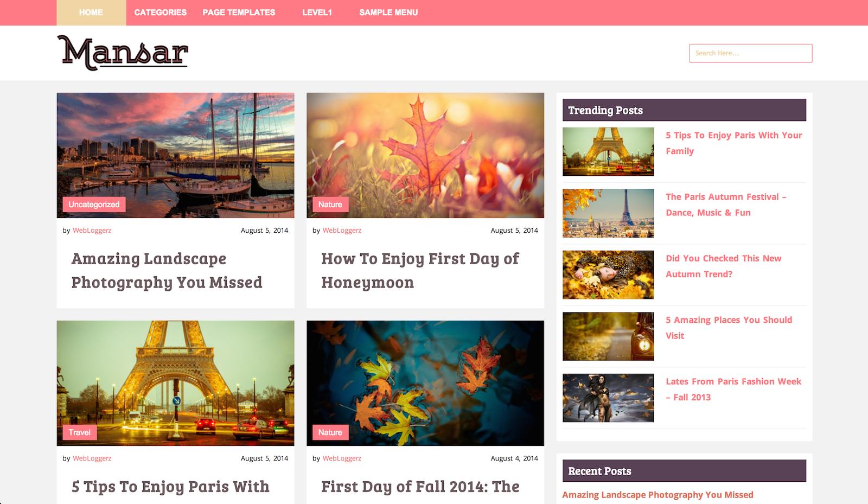The image size is (868, 504).
Task: Select PAGE TEMPLATES in navigation bar
Action: [239, 12]
